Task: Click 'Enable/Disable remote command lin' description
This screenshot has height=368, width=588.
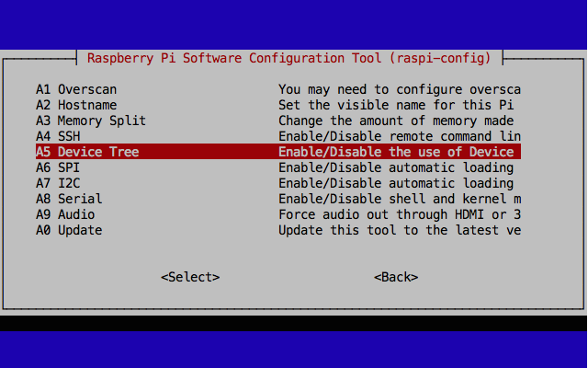Action: (x=400, y=136)
